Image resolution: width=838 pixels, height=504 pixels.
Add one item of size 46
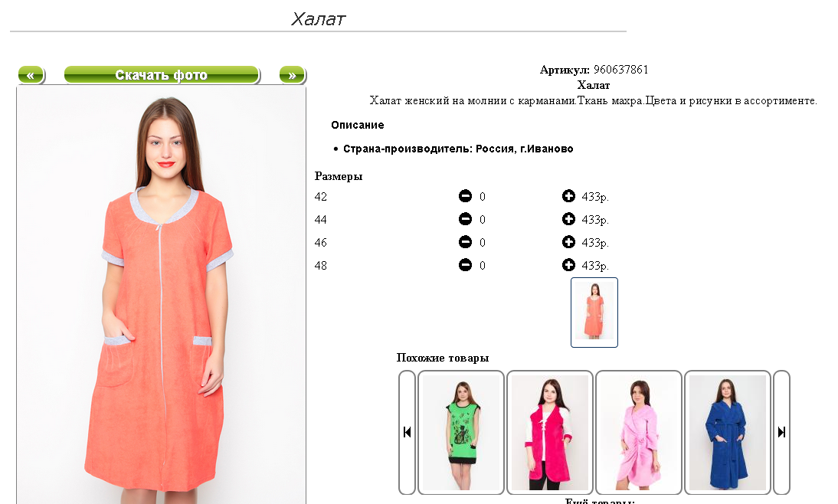[x=568, y=242]
